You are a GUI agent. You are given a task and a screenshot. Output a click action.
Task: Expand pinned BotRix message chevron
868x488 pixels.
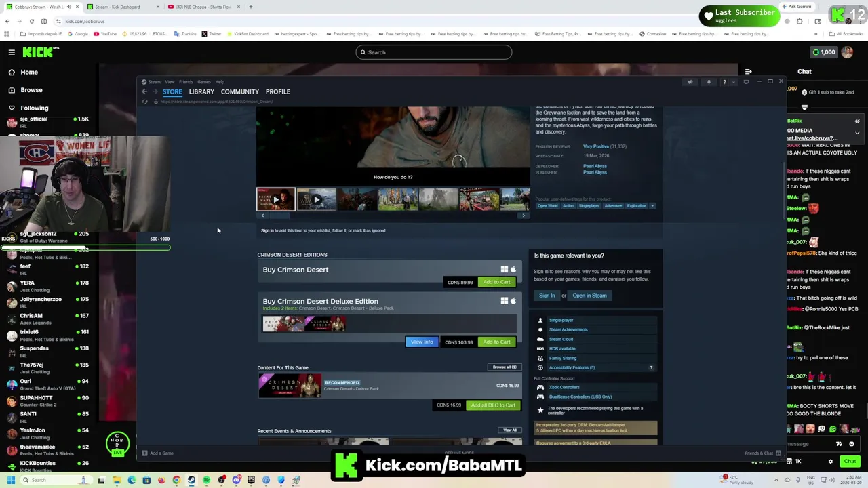857,133
